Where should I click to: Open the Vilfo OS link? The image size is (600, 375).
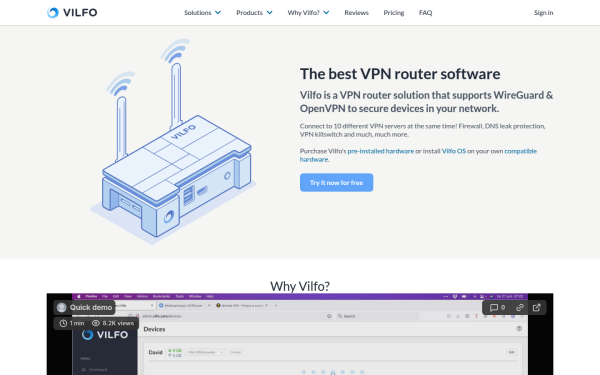point(454,151)
